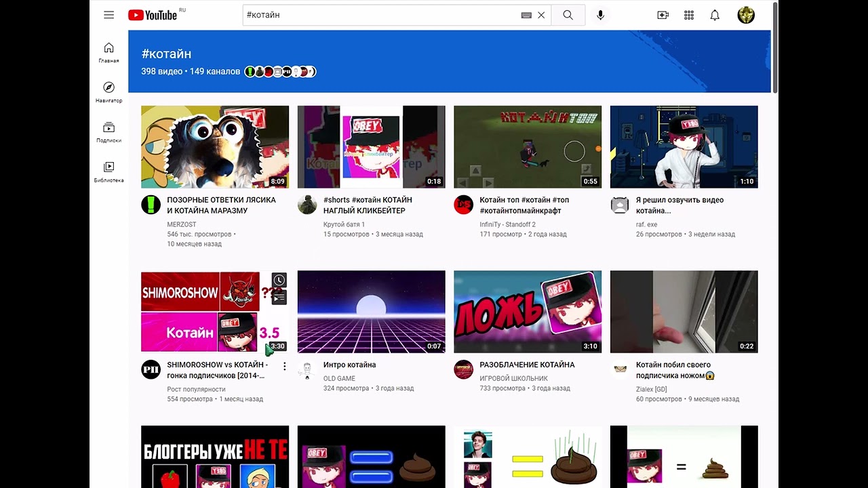The height and width of the screenshot is (488, 868).
Task: Visit OLD GAME channel name link
Action: (x=339, y=378)
